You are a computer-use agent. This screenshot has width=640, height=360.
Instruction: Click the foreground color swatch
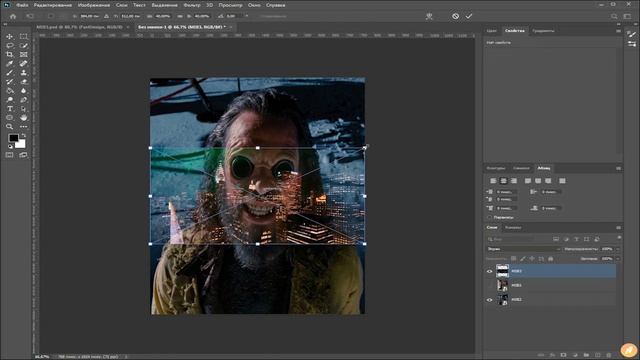coord(13,138)
